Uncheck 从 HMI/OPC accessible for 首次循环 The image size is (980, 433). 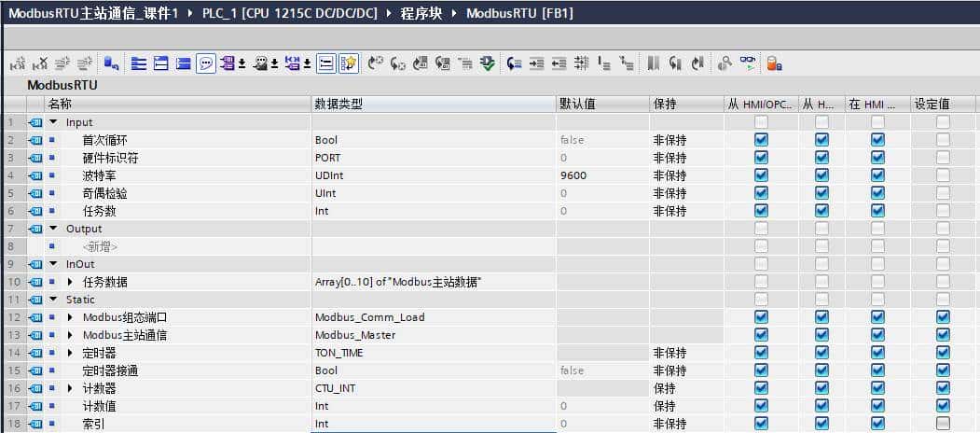(x=761, y=140)
